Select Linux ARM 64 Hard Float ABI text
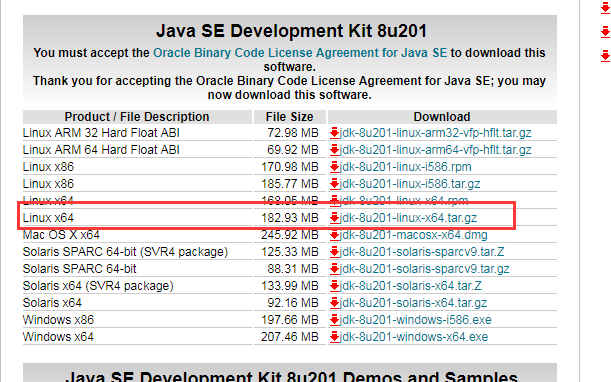This screenshot has width=611, height=382. [x=101, y=150]
